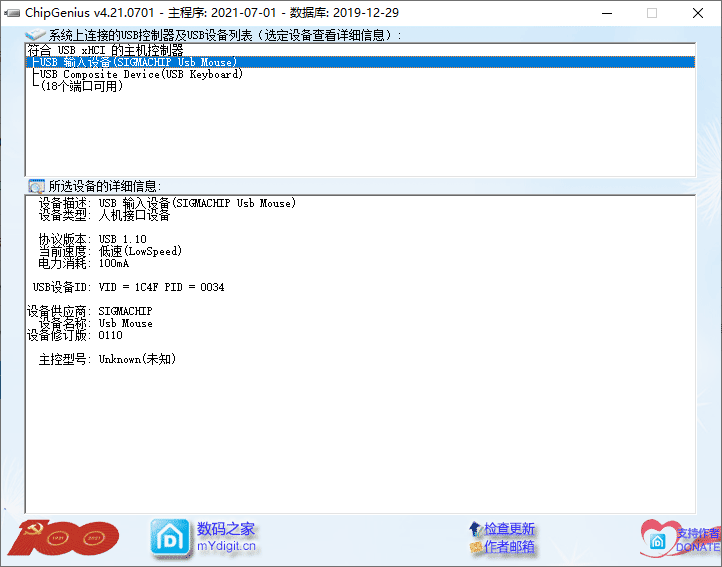
Task: Click the VID = 1C4F PID = 0034 line
Action: 128,287
